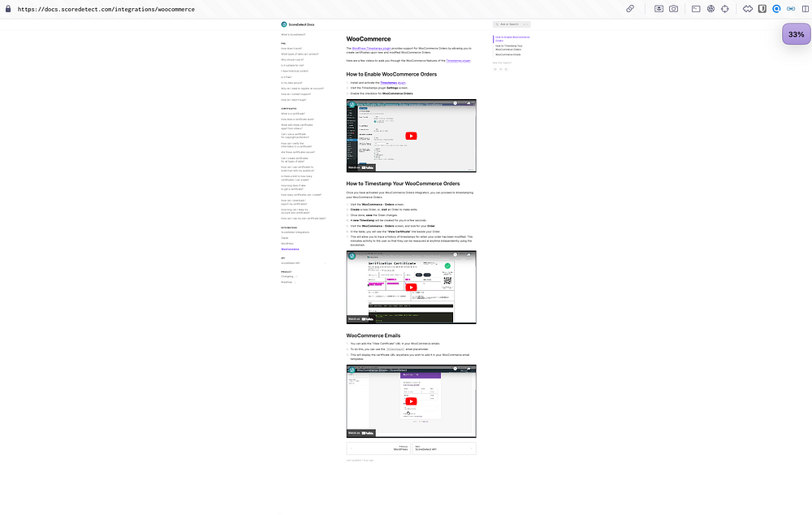
Task: Click the blue chain-link extension icon
Action: tap(791, 9)
